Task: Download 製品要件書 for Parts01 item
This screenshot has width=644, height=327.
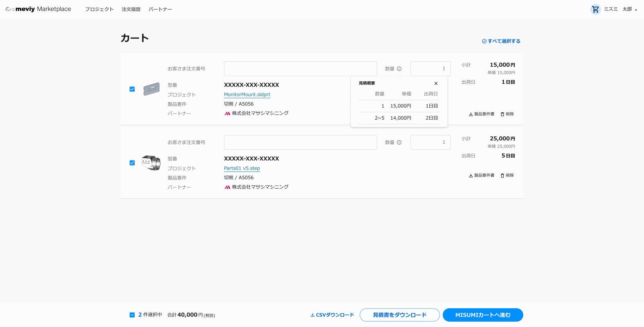Action: 482,176
